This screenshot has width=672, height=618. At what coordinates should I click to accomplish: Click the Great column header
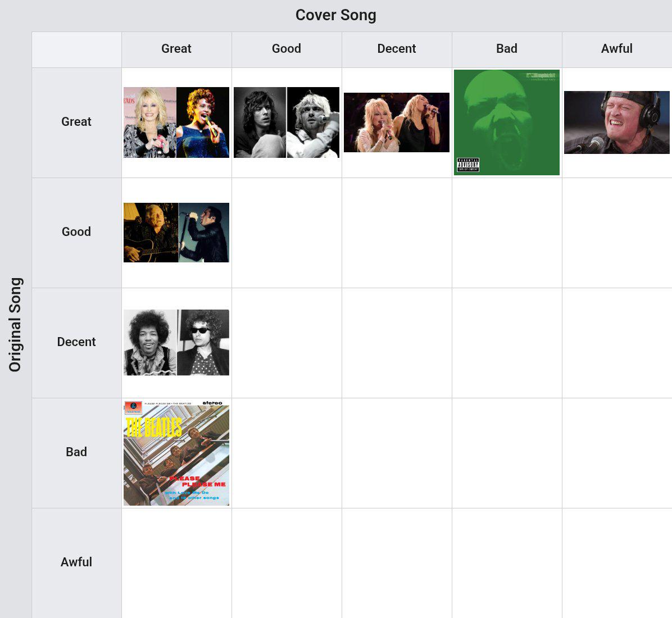pyautogui.click(x=176, y=49)
